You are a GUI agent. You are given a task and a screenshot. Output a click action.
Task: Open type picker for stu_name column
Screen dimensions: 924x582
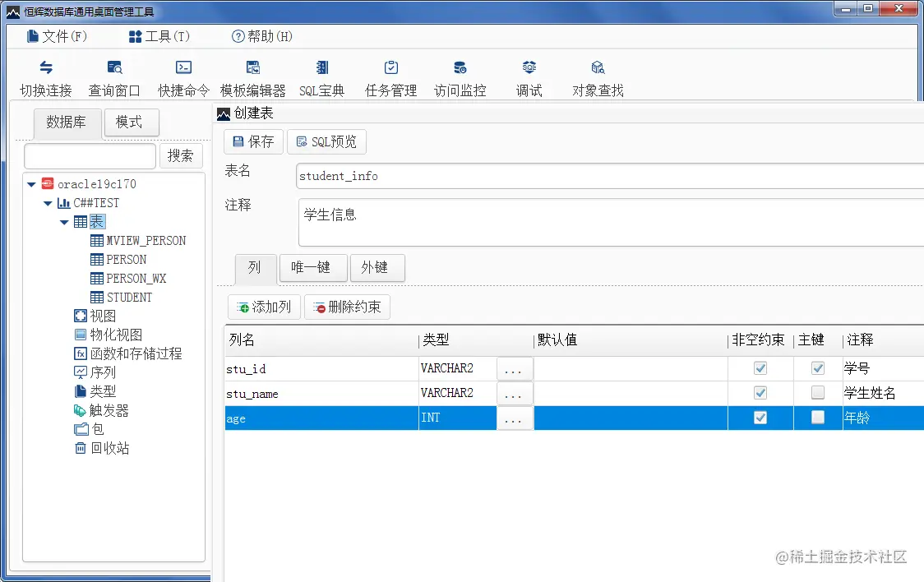tap(515, 394)
